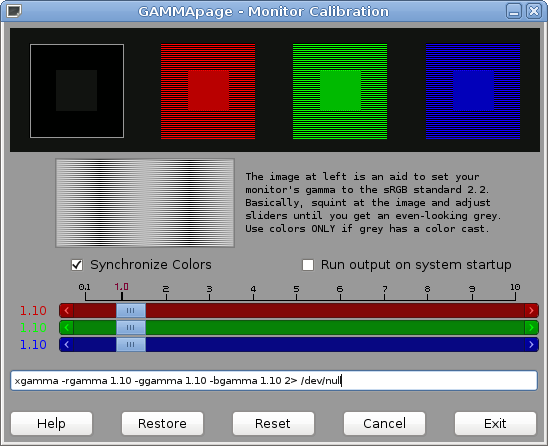Open the Help button

[x=51, y=424]
